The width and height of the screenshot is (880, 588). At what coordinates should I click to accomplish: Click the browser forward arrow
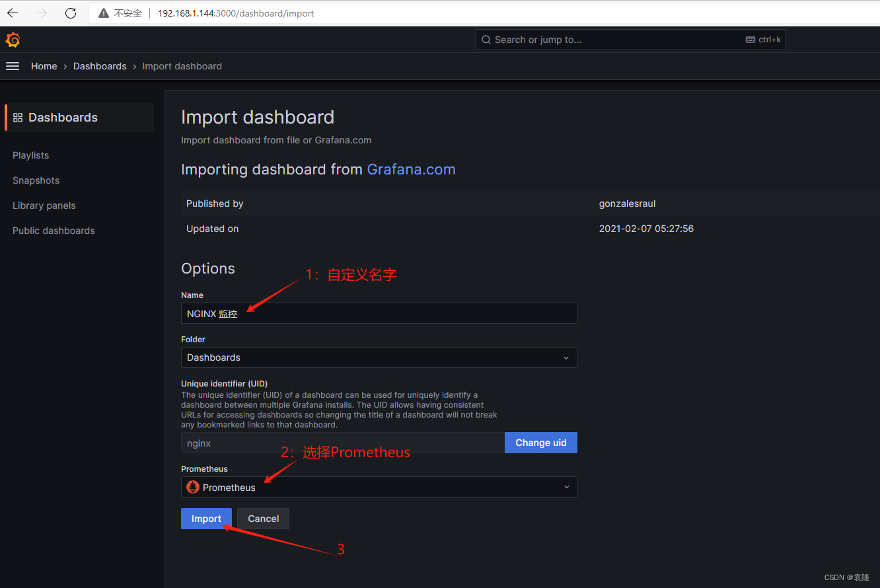42,13
